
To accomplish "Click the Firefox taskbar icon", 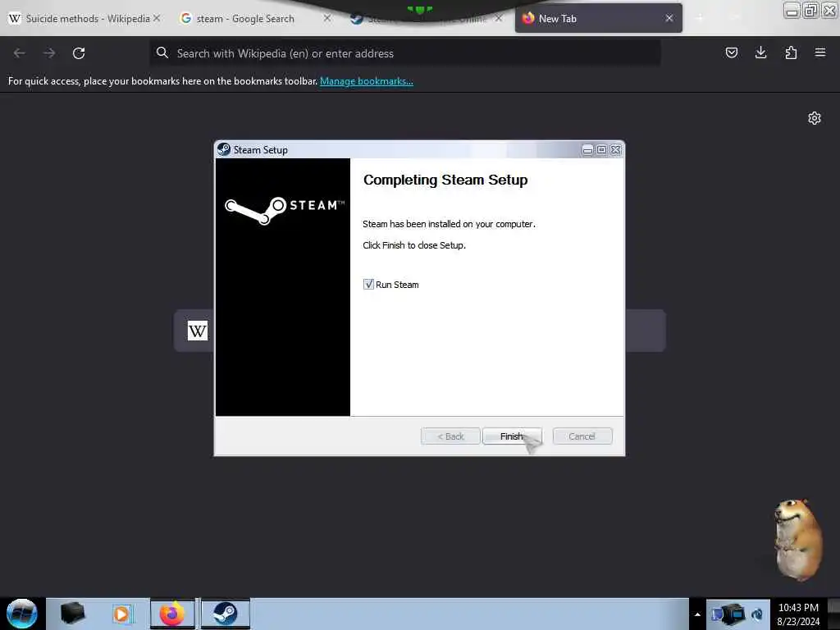I will pos(172,614).
